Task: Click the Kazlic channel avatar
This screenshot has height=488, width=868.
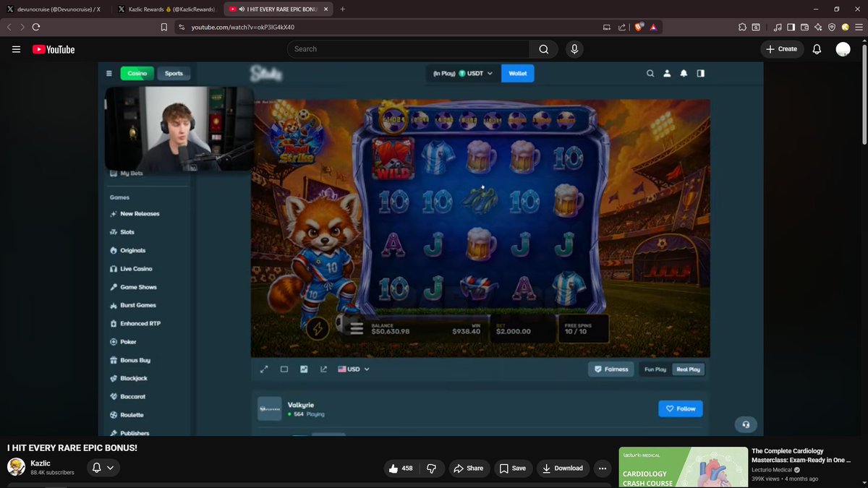Action: click(x=16, y=467)
